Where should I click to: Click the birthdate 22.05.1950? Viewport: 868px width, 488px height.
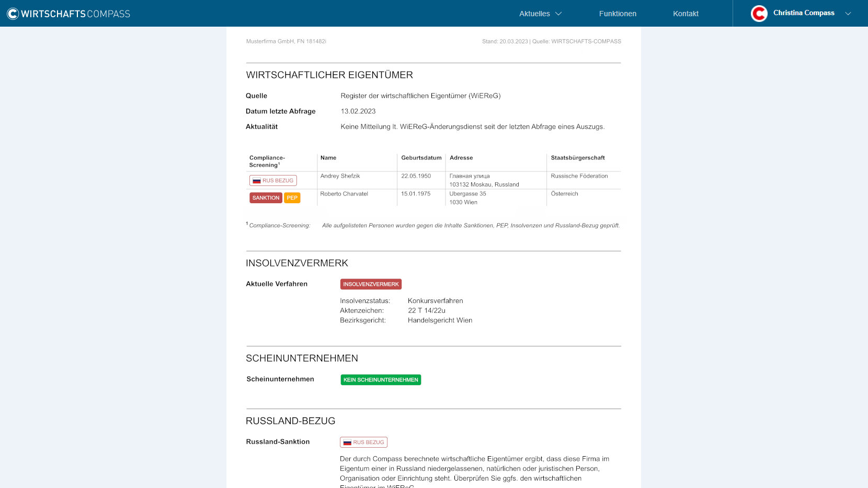(x=416, y=176)
